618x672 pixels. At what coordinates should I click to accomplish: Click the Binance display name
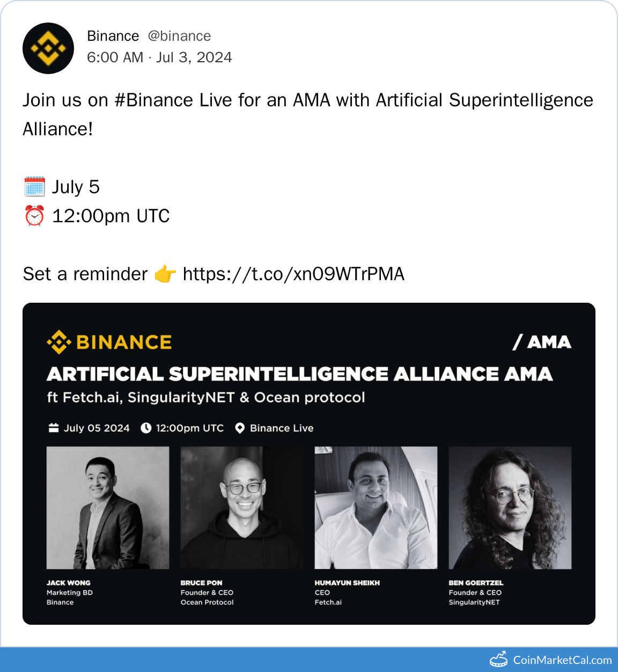[x=113, y=36]
